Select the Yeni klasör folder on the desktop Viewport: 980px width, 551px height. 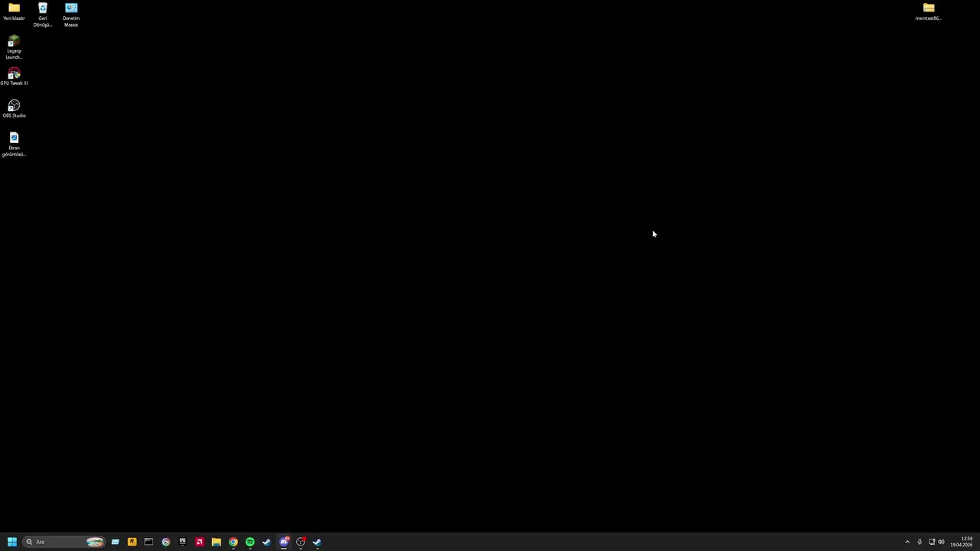pos(14,11)
